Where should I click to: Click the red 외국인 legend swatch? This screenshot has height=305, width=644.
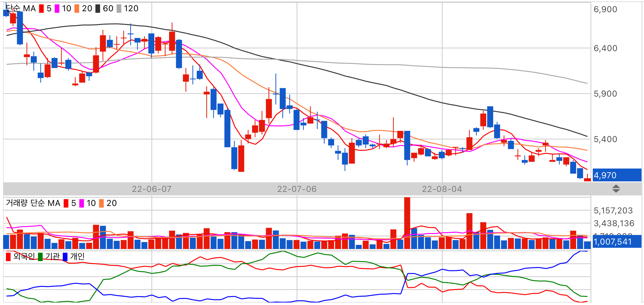8,257
